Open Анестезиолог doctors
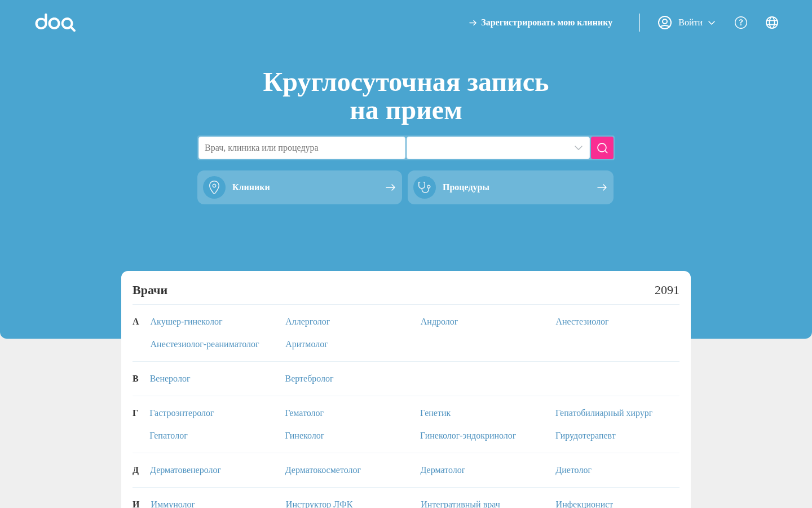The width and height of the screenshot is (812, 508). (582, 322)
